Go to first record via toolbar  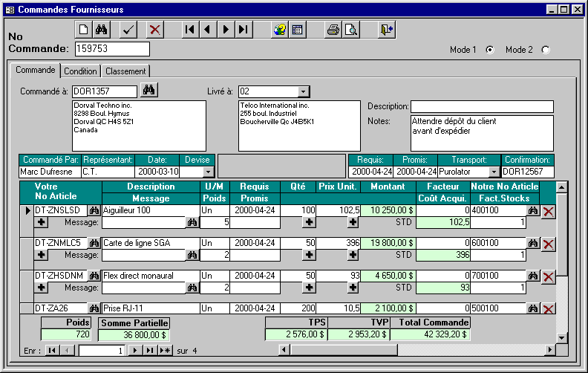point(190,29)
